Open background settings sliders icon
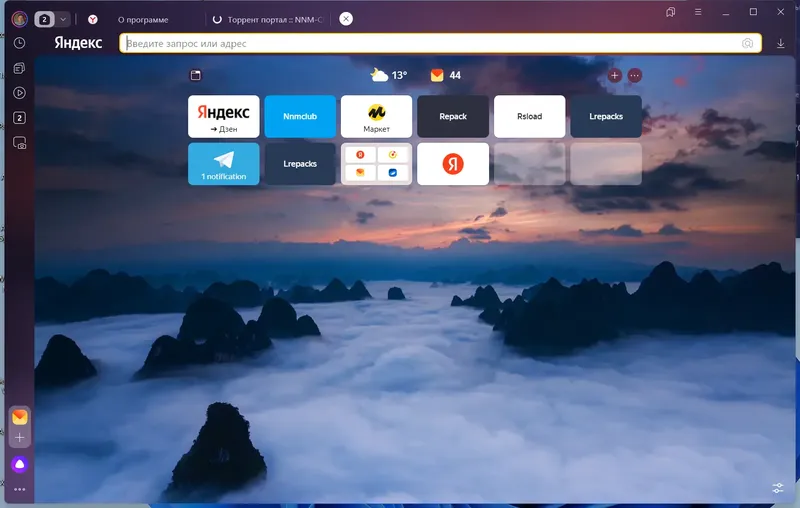 click(x=778, y=488)
